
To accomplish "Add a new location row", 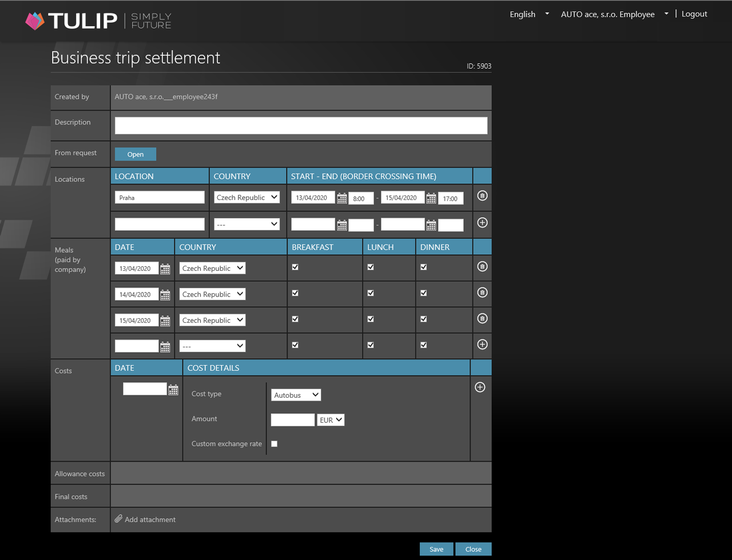I will coord(482,223).
